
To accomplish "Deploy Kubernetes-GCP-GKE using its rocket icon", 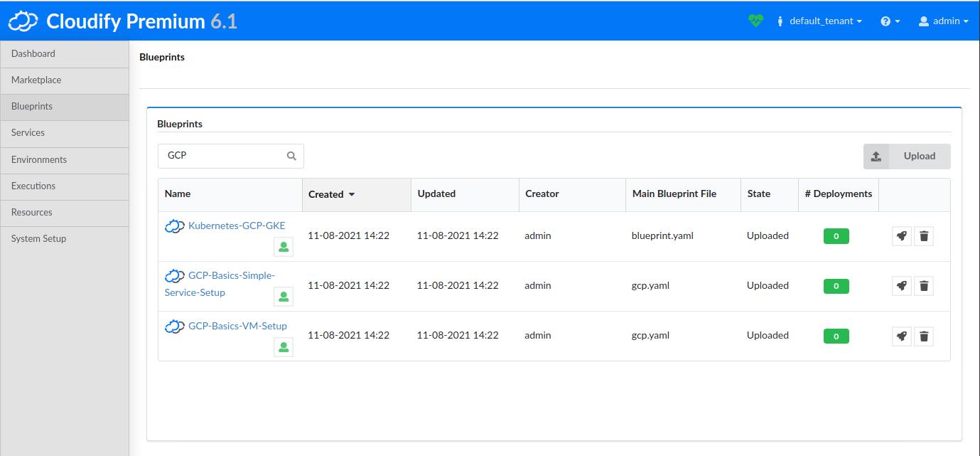I will (x=901, y=235).
